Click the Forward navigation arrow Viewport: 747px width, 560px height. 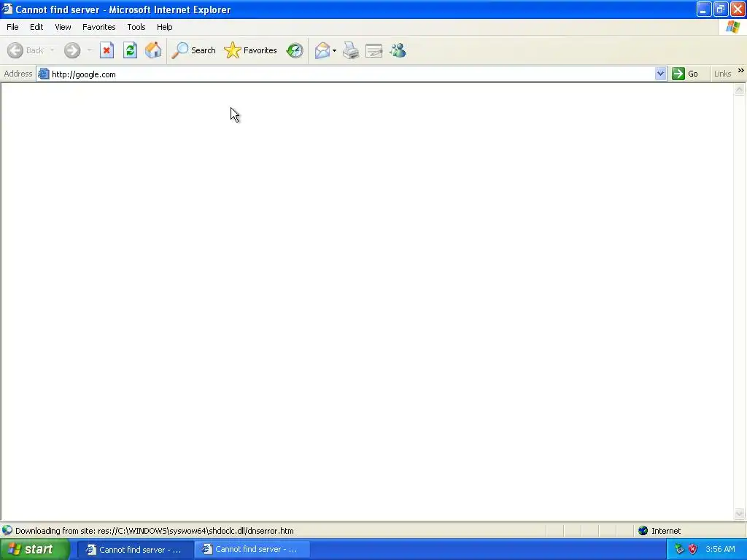(x=72, y=50)
